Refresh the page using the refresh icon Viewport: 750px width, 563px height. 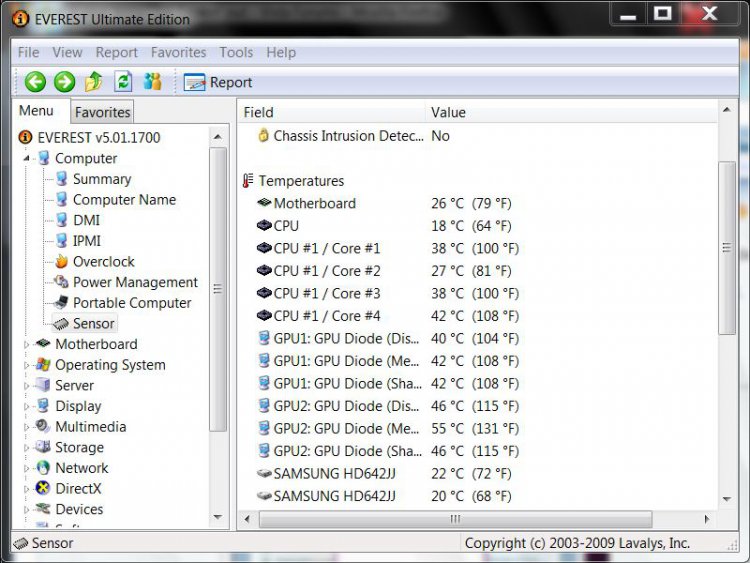123,81
